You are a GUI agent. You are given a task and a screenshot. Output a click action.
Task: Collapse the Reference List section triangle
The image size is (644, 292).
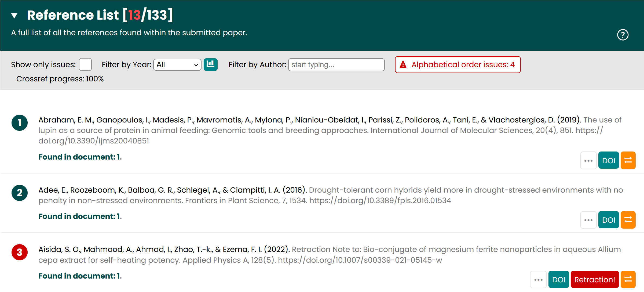[x=14, y=16]
